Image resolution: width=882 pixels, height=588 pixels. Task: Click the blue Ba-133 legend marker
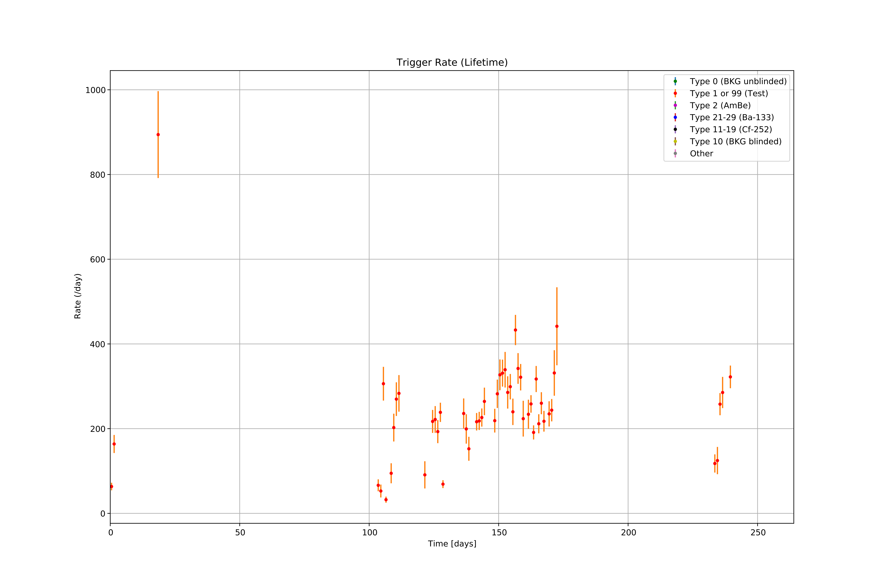tap(675, 117)
